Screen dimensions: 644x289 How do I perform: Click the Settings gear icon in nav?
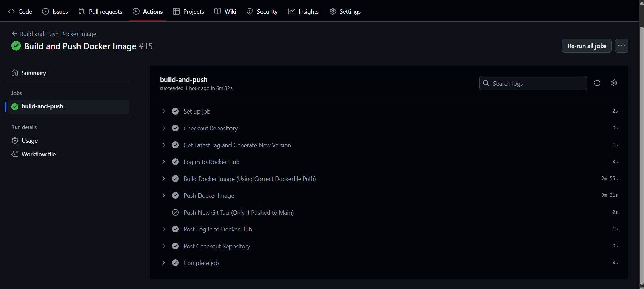tap(333, 11)
